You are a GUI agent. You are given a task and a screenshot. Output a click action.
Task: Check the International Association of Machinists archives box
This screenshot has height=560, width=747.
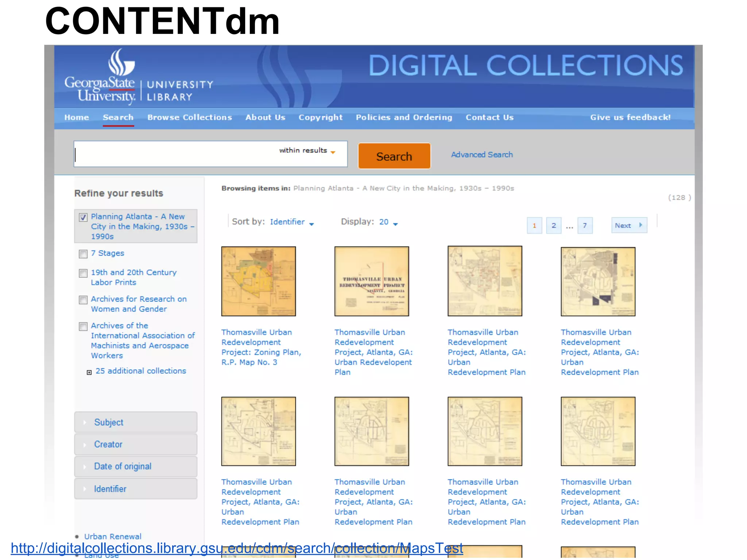pos(83,326)
